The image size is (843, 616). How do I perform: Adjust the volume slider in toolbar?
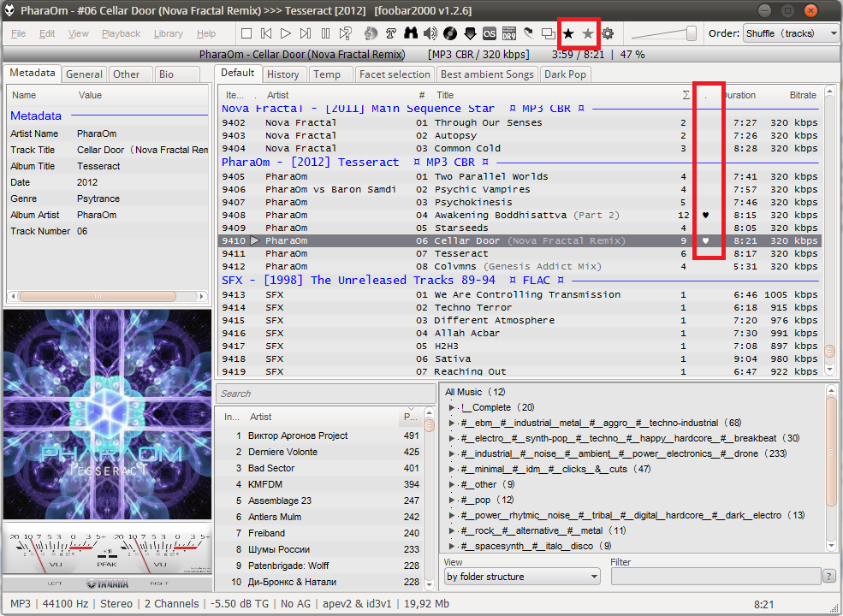click(x=690, y=33)
